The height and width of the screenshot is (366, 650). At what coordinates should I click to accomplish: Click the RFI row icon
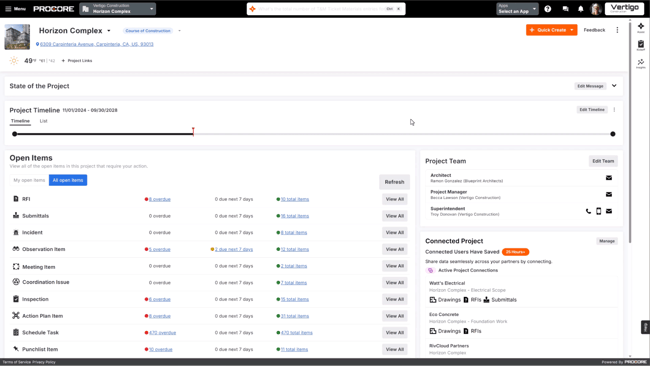click(16, 199)
